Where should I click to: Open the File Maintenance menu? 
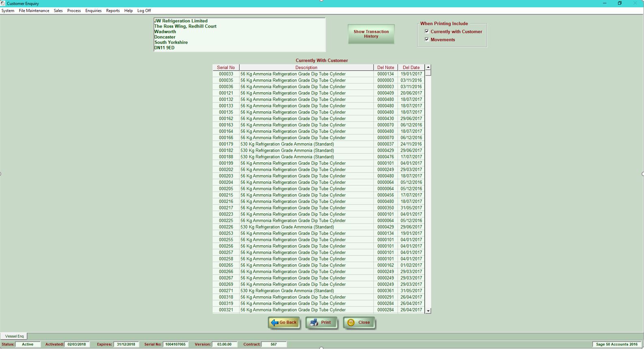pos(34,11)
